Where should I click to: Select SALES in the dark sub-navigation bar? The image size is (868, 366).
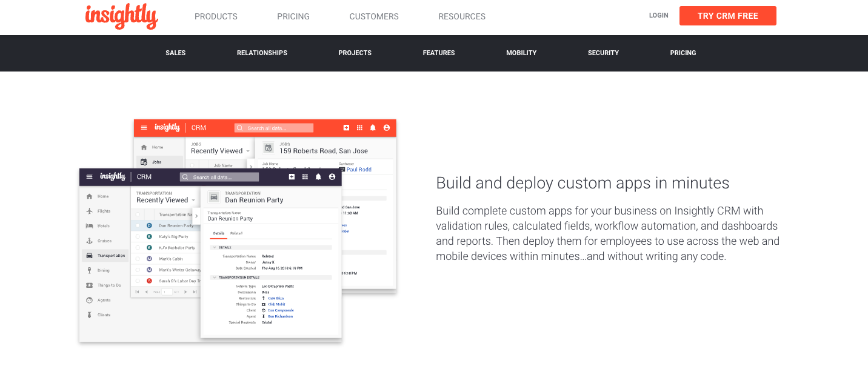176,53
